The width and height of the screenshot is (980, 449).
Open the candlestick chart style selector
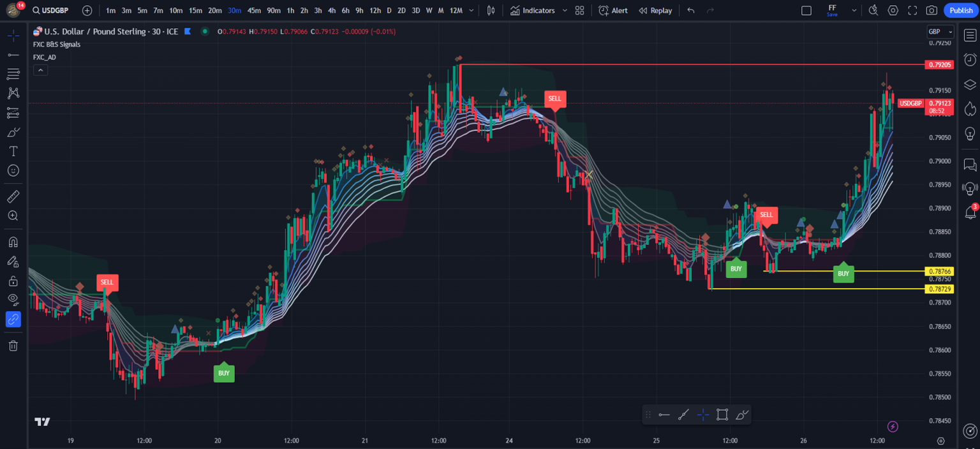pyautogui.click(x=491, y=10)
